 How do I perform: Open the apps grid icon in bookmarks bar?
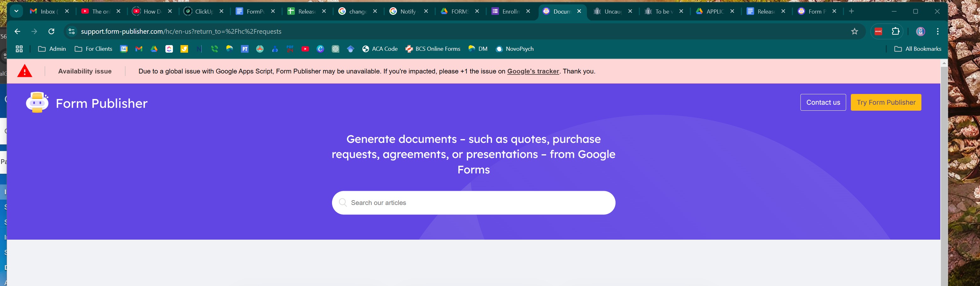[x=19, y=49]
